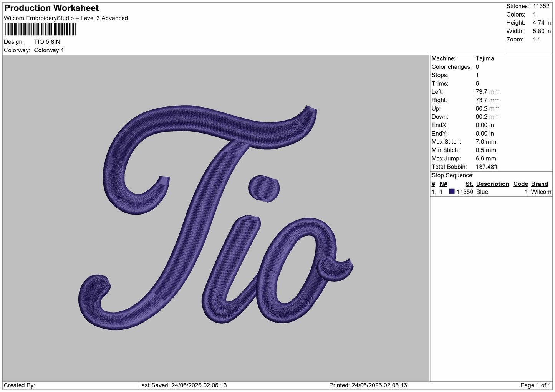Screen dimensions: 555x392
Task: Click the EndX 0.00 in value
Action: 485,125
